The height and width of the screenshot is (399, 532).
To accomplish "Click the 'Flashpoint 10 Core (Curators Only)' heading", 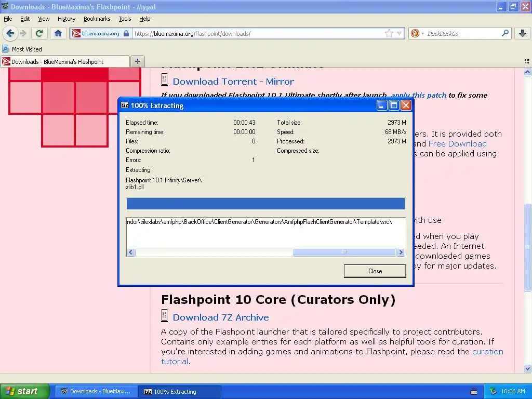I will tap(278, 300).
